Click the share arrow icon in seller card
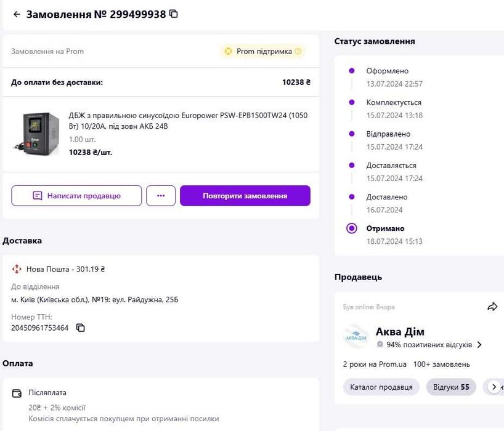 (x=492, y=307)
